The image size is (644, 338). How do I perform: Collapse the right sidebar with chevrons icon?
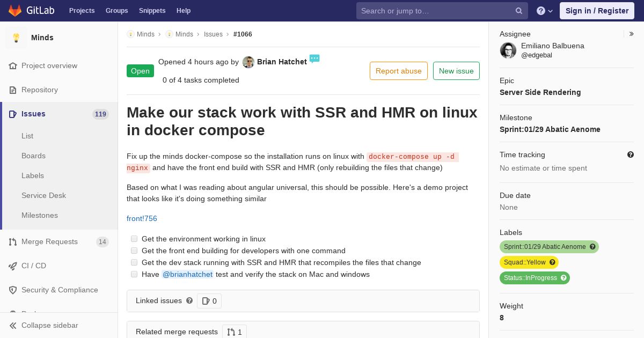[x=631, y=34]
